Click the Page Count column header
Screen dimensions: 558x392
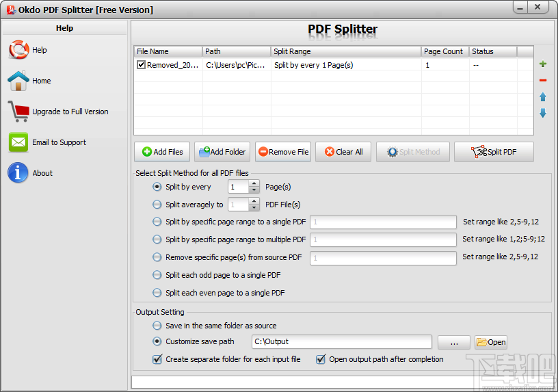pos(445,51)
